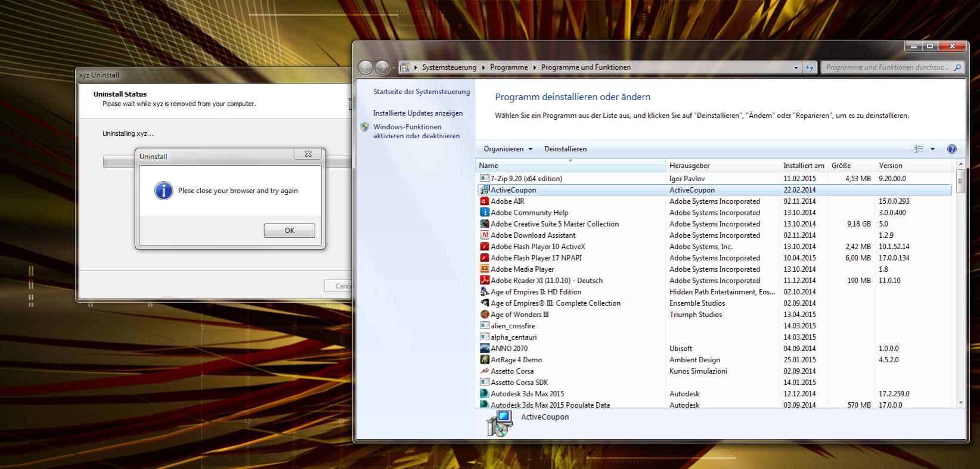Select the Adobe Creative Suite 5 Master Collection row
This screenshot has width=980, height=469.
point(715,223)
